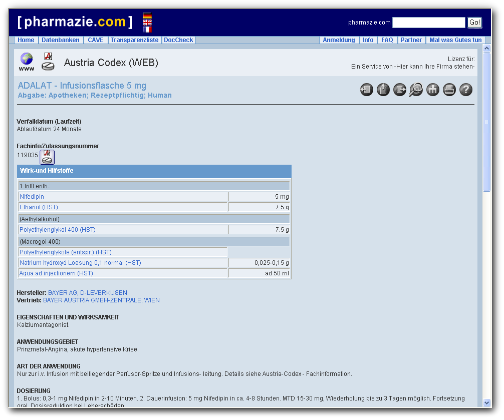Click inside the pharmazie.com search field

[x=428, y=22]
